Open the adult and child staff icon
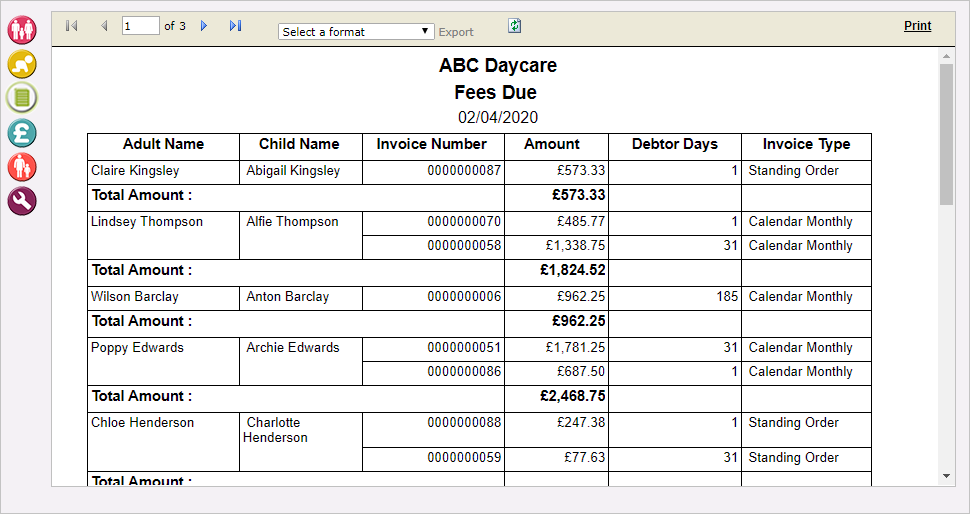The image size is (970, 514). tap(22, 166)
